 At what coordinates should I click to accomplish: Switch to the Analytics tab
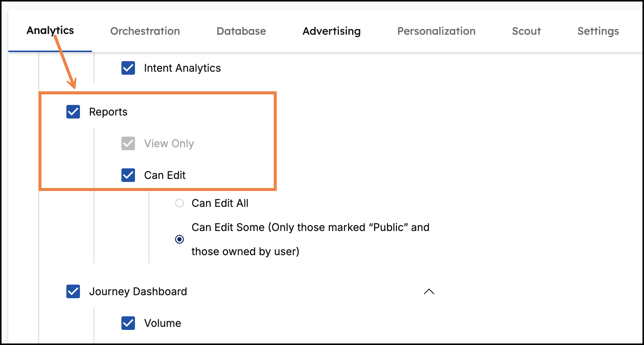(50, 31)
